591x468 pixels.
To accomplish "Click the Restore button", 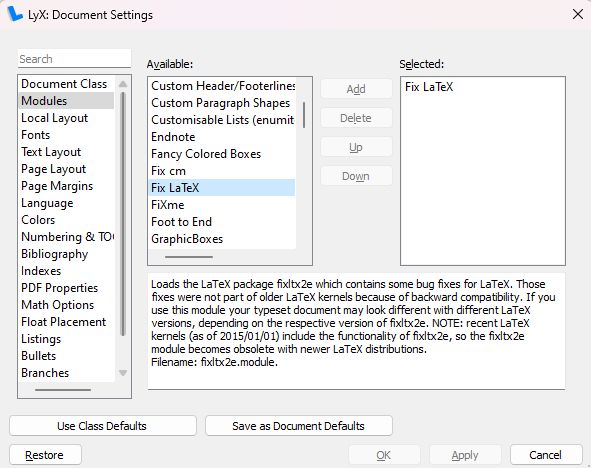I will 45,455.
